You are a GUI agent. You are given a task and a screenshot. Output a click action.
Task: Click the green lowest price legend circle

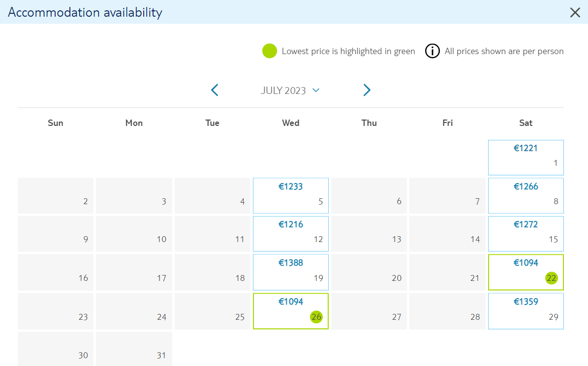point(269,51)
